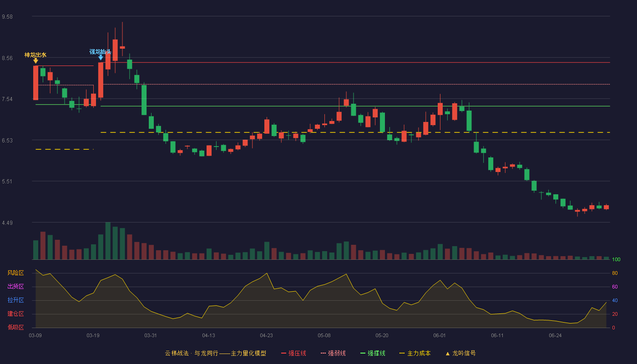Click the 9.58 price axis label
This screenshot has width=637, height=364.
pyautogui.click(x=7, y=16)
